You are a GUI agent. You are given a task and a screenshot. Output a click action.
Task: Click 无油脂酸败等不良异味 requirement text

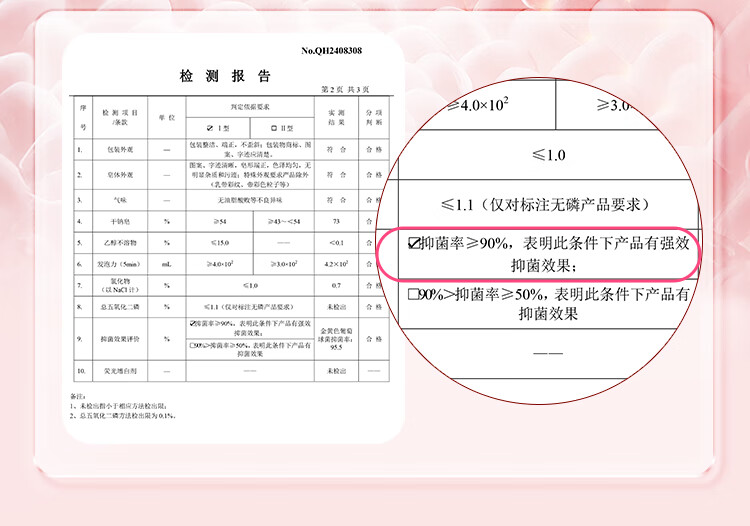coord(250,200)
